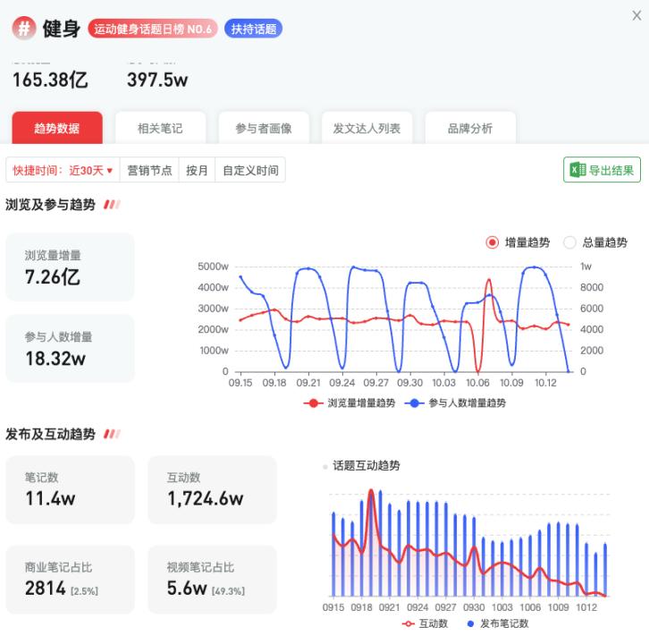
Task: Click the 扶持话题 blue badge
Action: 253,29
